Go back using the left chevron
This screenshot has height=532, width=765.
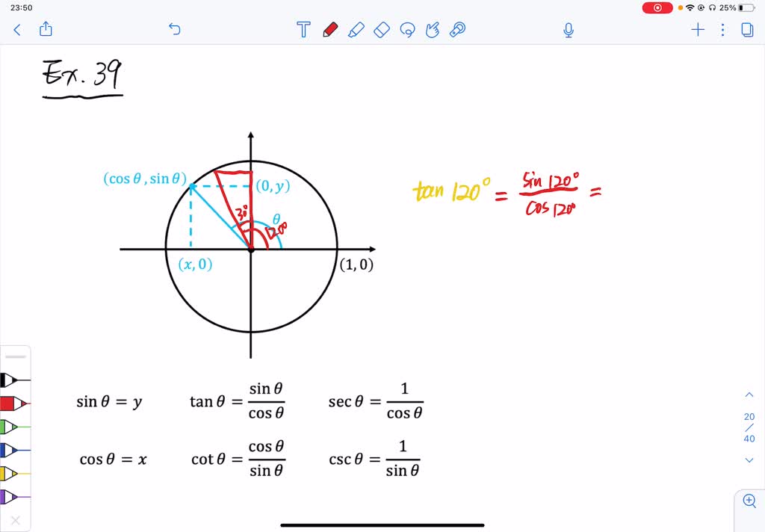tap(17, 30)
